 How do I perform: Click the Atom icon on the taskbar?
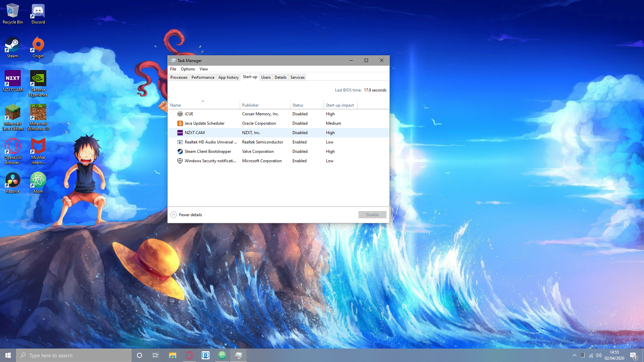coord(222,355)
